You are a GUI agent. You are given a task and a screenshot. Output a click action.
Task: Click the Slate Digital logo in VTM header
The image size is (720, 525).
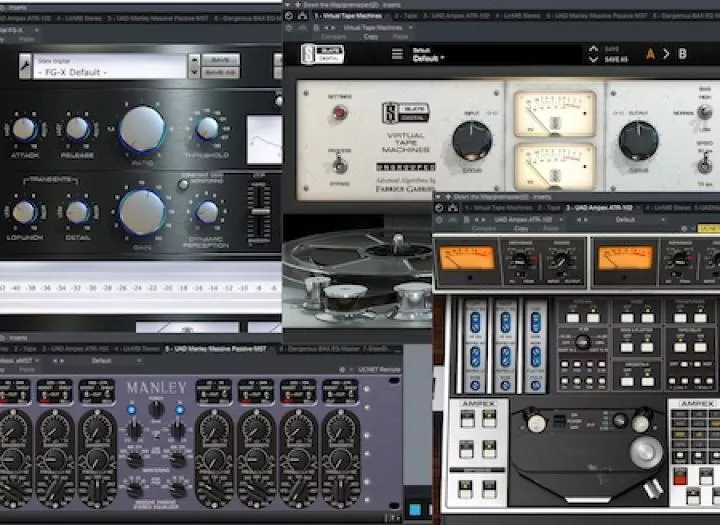[x=322, y=54]
